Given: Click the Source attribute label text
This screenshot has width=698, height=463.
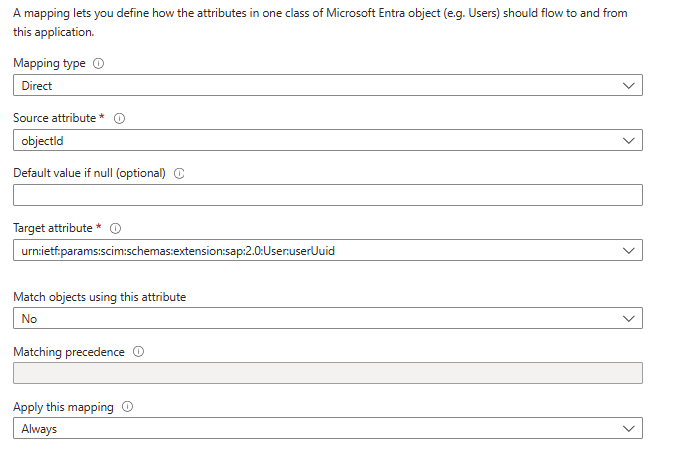Looking at the screenshot, I should click(54, 118).
